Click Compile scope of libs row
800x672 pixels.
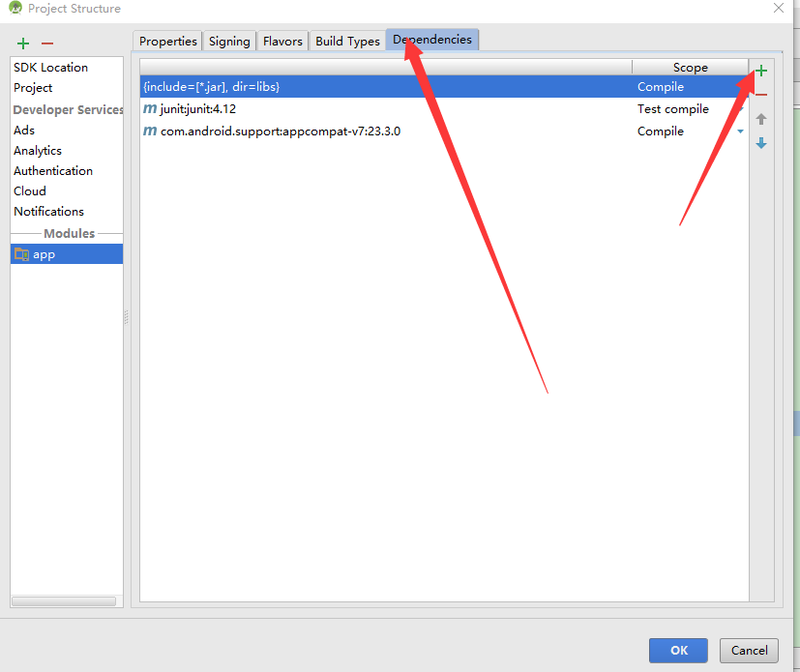[660, 87]
